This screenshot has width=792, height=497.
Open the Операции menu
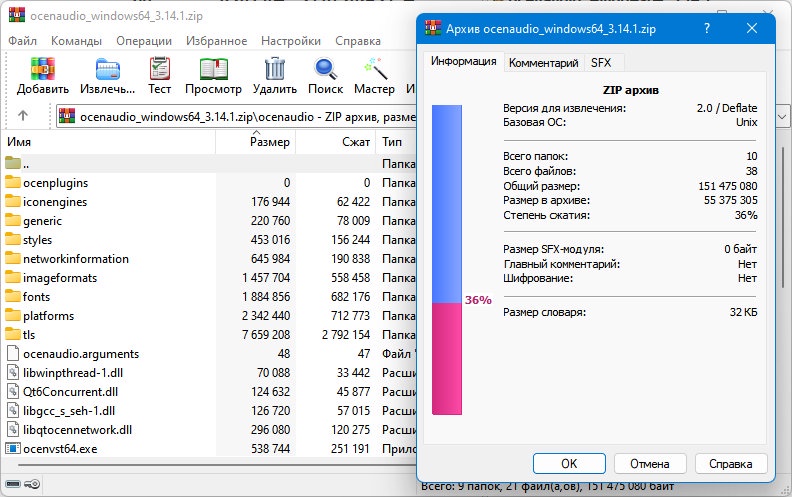click(144, 41)
